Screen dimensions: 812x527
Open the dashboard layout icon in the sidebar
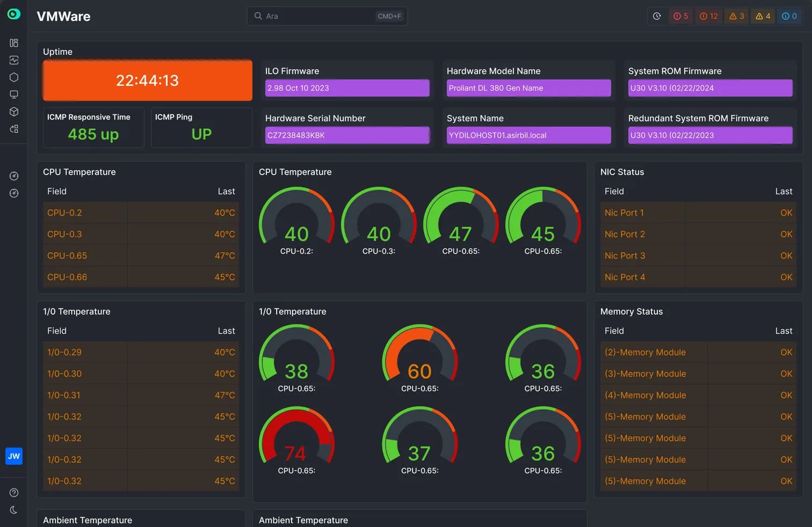[14, 43]
